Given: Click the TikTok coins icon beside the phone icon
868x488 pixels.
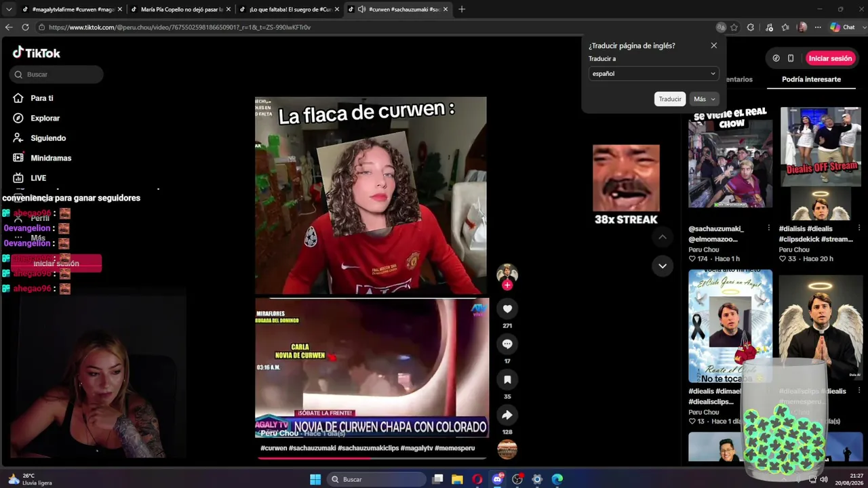Looking at the screenshot, I should point(776,58).
